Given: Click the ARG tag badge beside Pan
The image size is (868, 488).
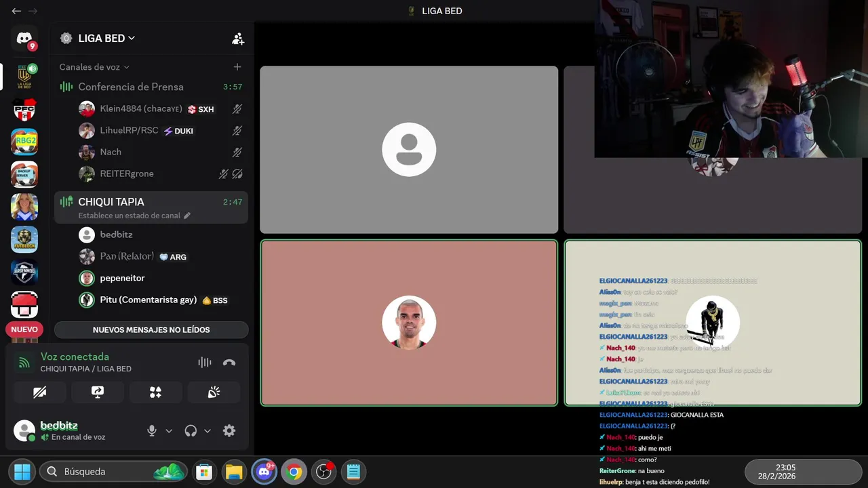Looking at the screenshot, I should click(172, 257).
